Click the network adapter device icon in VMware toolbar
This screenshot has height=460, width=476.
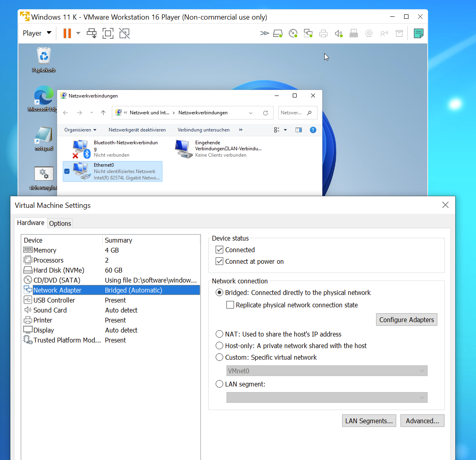click(x=308, y=33)
